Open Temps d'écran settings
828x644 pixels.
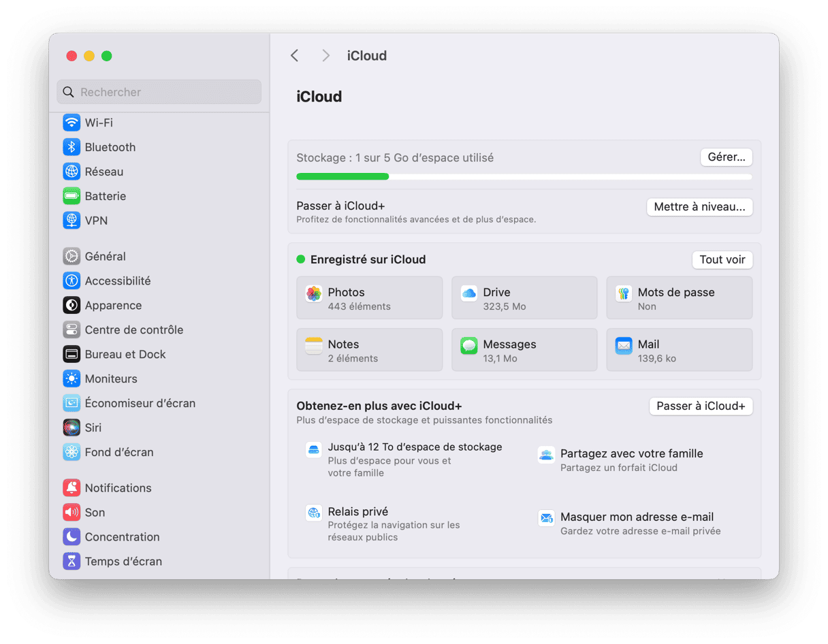coord(123,562)
